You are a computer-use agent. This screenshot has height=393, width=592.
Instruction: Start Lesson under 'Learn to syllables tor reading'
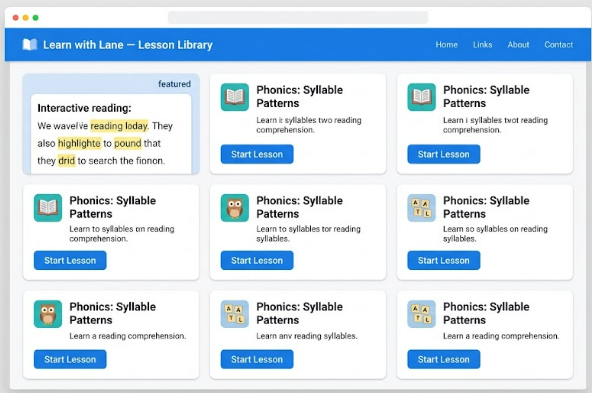coord(257,260)
